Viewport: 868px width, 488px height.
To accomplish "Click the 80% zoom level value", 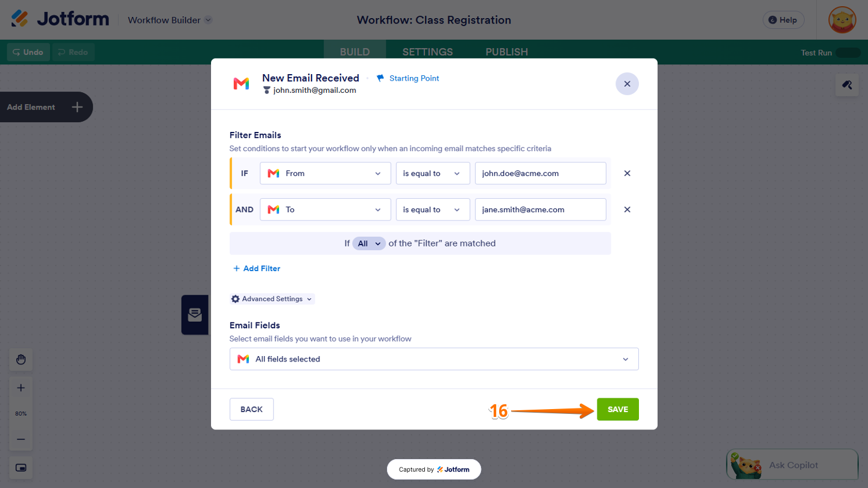I will (x=20, y=414).
